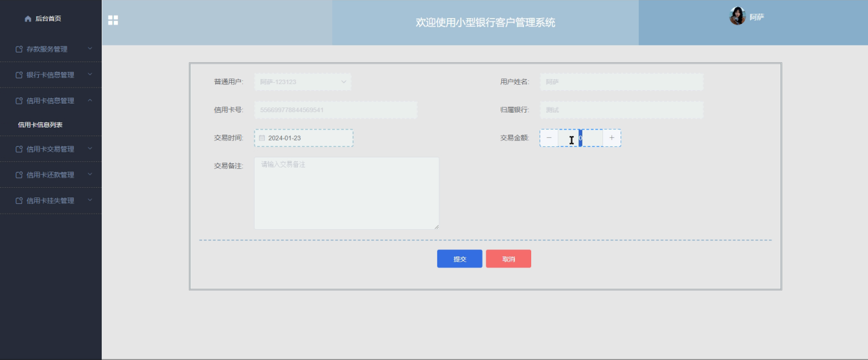Image resolution: width=868 pixels, height=360 pixels.
Task: Click the username 阿萨 in header
Action: click(x=757, y=17)
